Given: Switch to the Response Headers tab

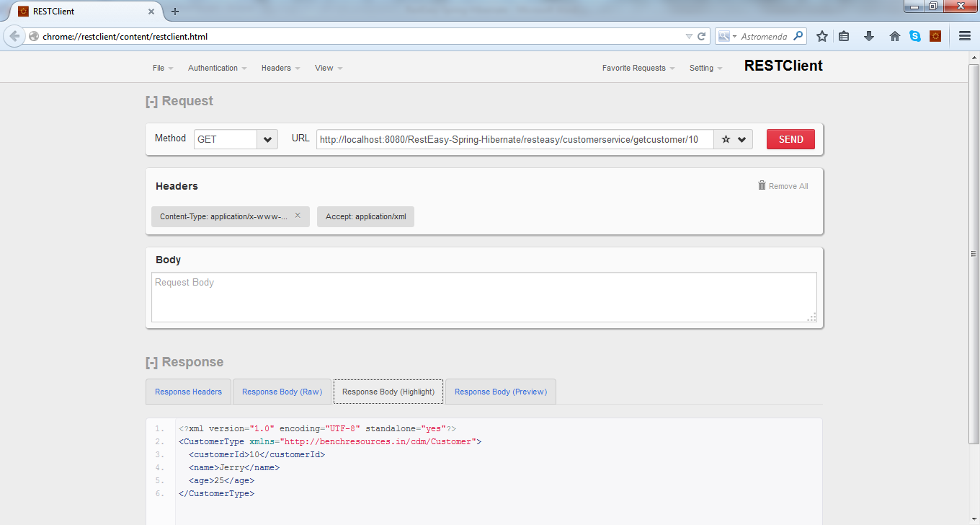Looking at the screenshot, I should click(188, 392).
